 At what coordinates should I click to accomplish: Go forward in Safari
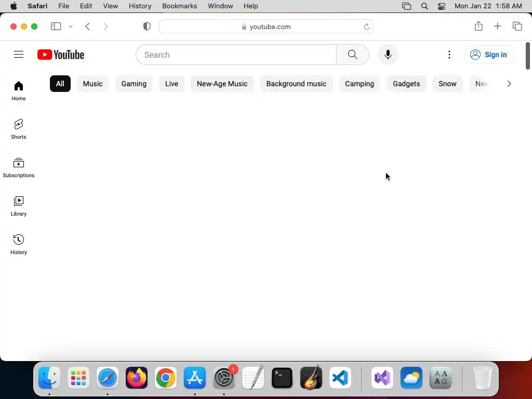[x=106, y=26]
